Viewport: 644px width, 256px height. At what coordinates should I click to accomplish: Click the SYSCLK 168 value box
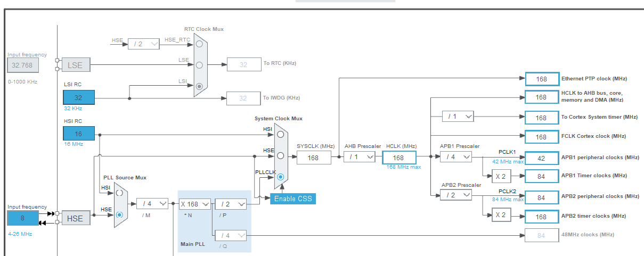click(313, 158)
